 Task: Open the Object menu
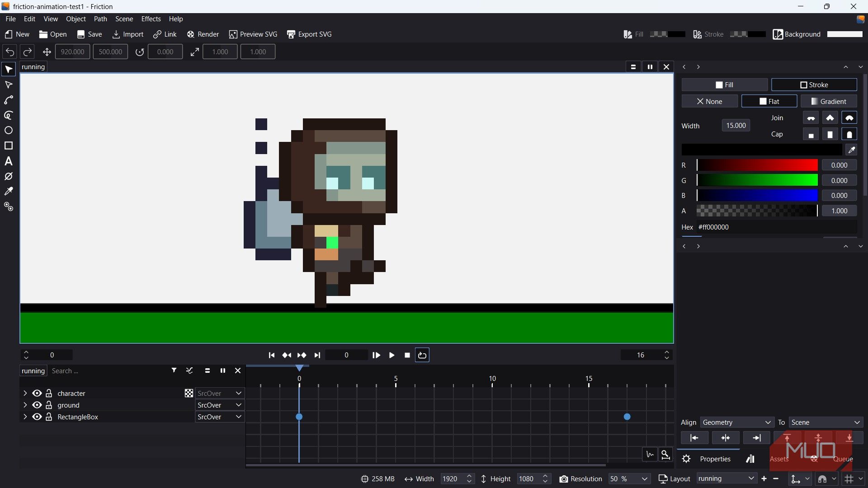pos(76,19)
